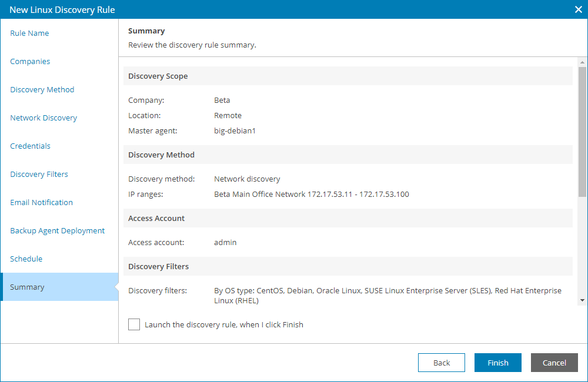The image size is (588, 382).
Task: Select the Discovery Method step
Action: [42, 89]
